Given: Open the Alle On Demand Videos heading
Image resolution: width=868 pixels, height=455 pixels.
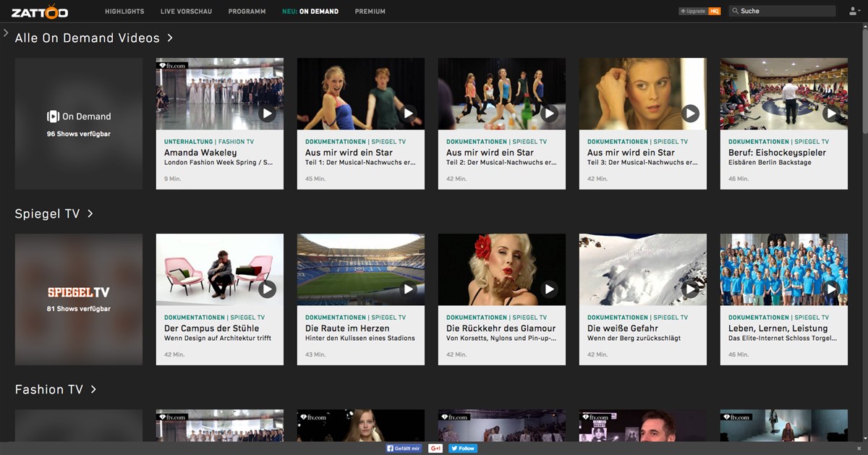Looking at the screenshot, I should pyautogui.click(x=94, y=38).
